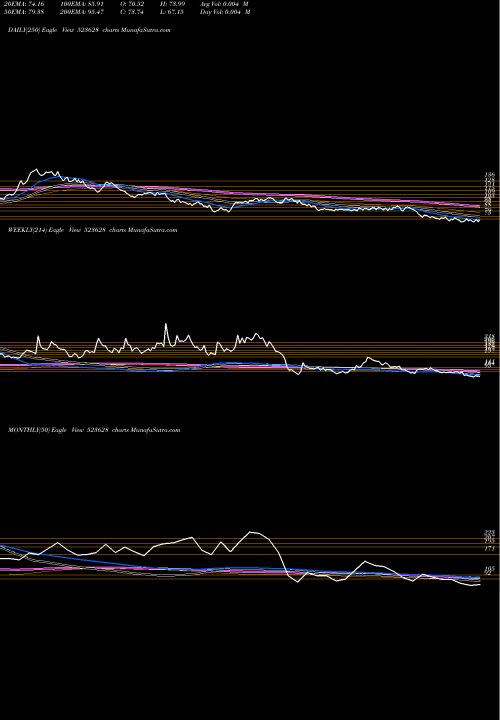Click the 'Day Vol' figure in the header

pos(225,12)
